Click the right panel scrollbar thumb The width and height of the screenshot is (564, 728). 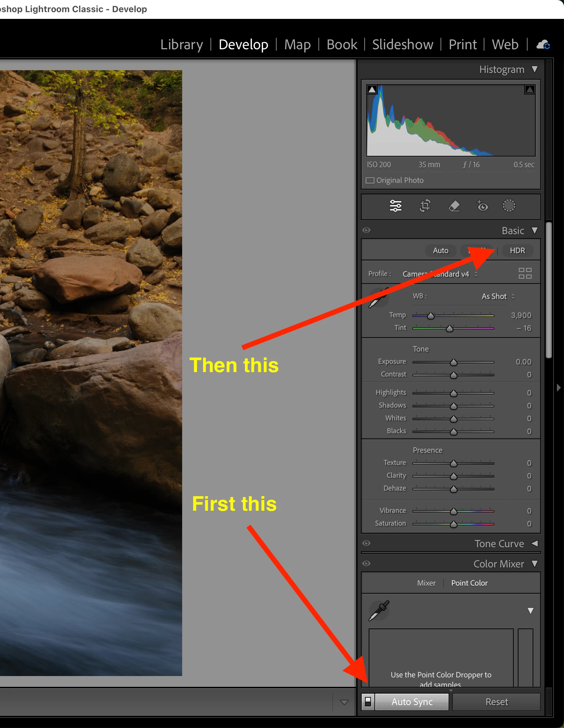pos(549,290)
